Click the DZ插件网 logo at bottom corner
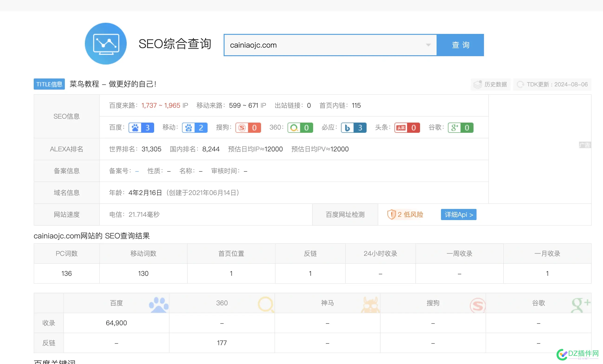The image size is (603, 364). 578,354
